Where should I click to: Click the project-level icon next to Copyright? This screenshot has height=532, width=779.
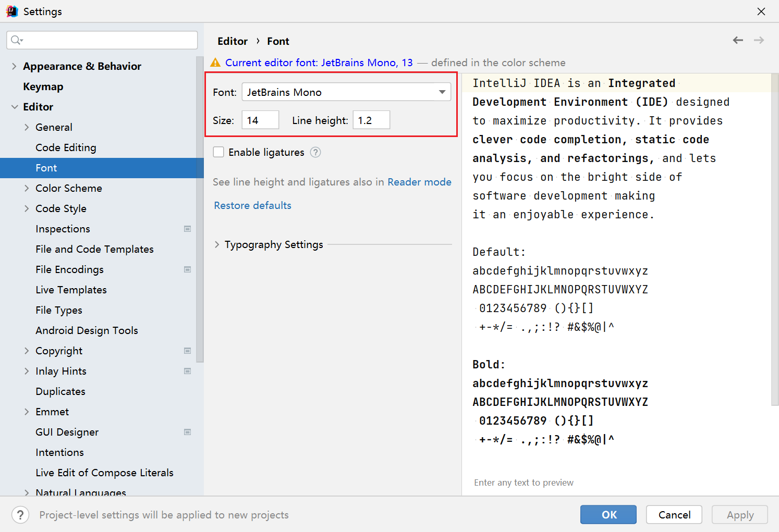[x=188, y=351]
